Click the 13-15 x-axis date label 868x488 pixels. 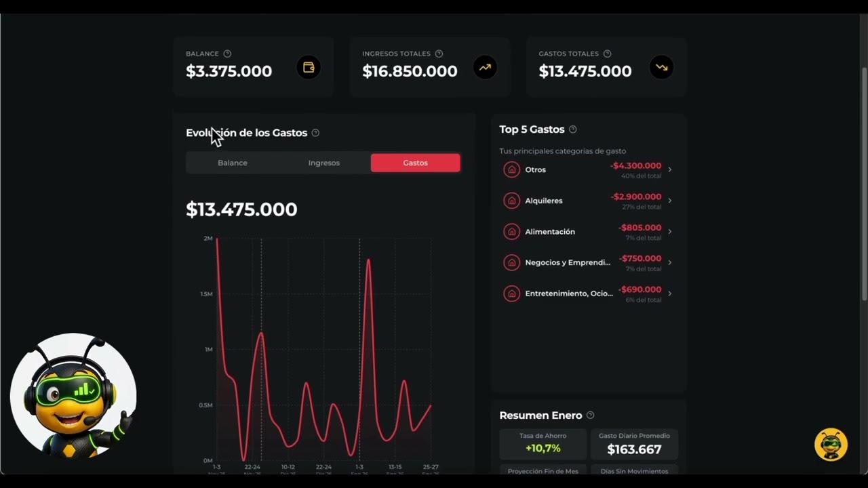point(395,467)
